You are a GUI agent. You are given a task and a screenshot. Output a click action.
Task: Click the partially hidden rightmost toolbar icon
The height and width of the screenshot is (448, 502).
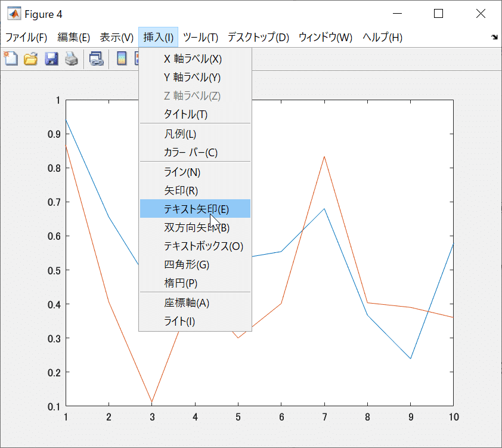point(137,58)
